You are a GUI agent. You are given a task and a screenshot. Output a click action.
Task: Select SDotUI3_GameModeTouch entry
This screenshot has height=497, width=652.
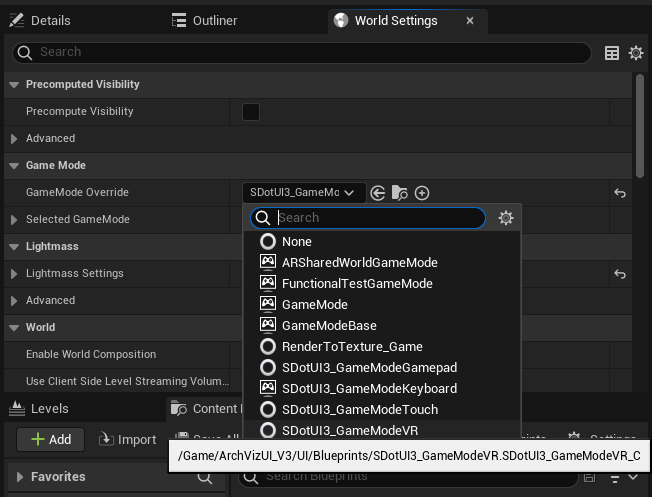[x=381, y=410]
